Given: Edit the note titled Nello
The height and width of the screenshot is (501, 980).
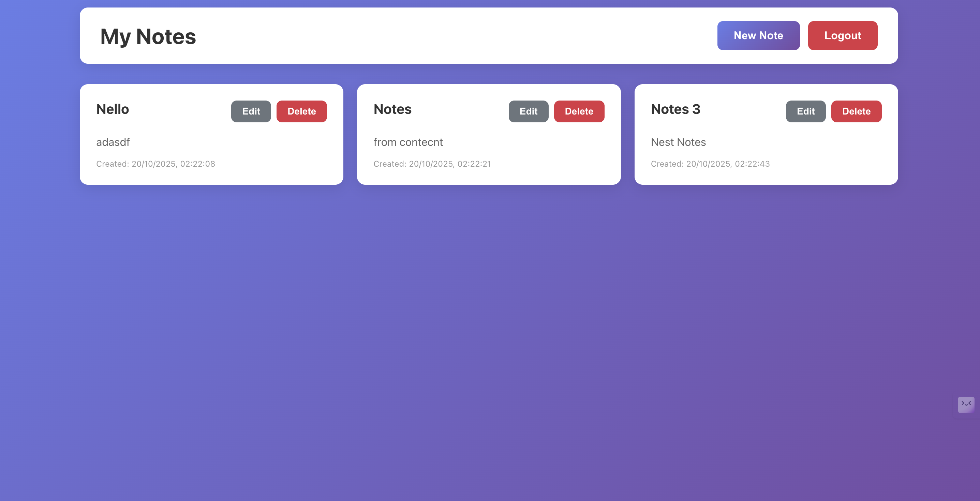Looking at the screenshot, I should pyautogui.click(x=251, y=111).
